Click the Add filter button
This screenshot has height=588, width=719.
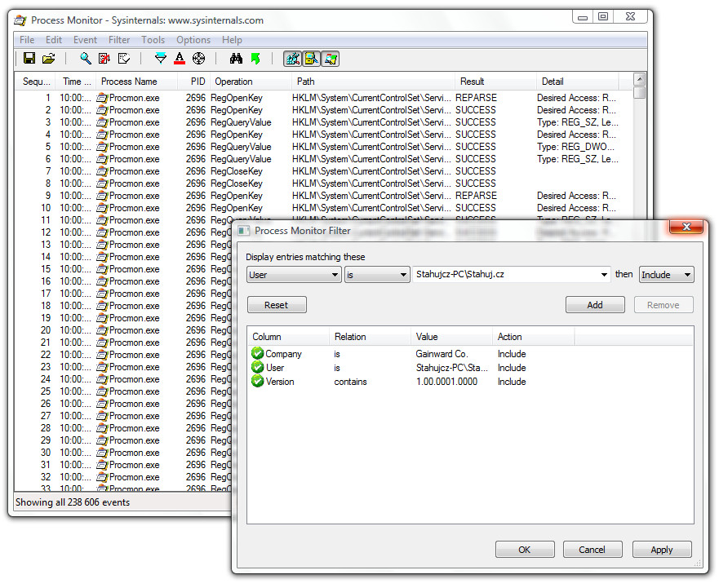click(x=595, y=305)
